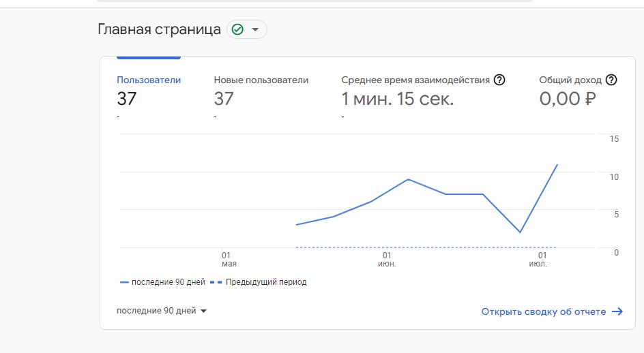This screenshot has width=644, height=353.
Task: Click the 0,00 ₽ revenue value
Action: [567, 99]
